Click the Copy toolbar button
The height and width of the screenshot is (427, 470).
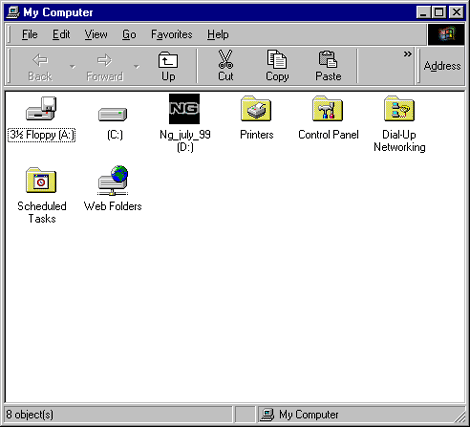tap(277, 66)
